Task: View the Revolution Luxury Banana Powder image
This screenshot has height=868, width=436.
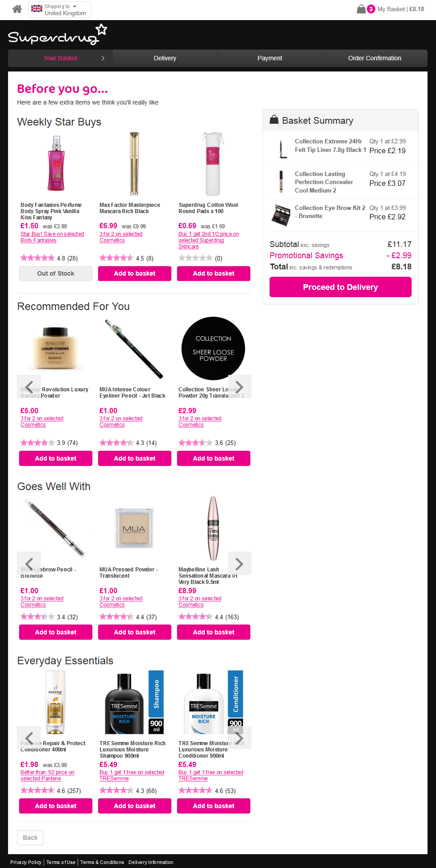Action: tap(55, 348)
